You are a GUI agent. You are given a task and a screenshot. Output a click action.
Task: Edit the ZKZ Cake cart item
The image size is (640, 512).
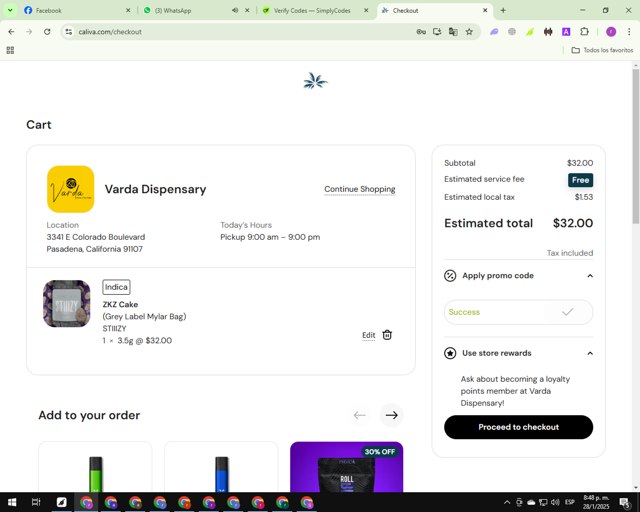click(369, 335)
